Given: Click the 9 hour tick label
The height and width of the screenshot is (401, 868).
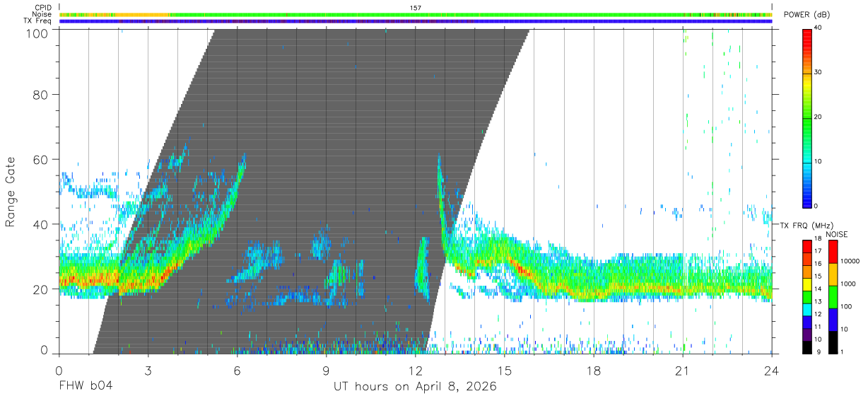Looking at the screenshot, I should coord(326,370).
